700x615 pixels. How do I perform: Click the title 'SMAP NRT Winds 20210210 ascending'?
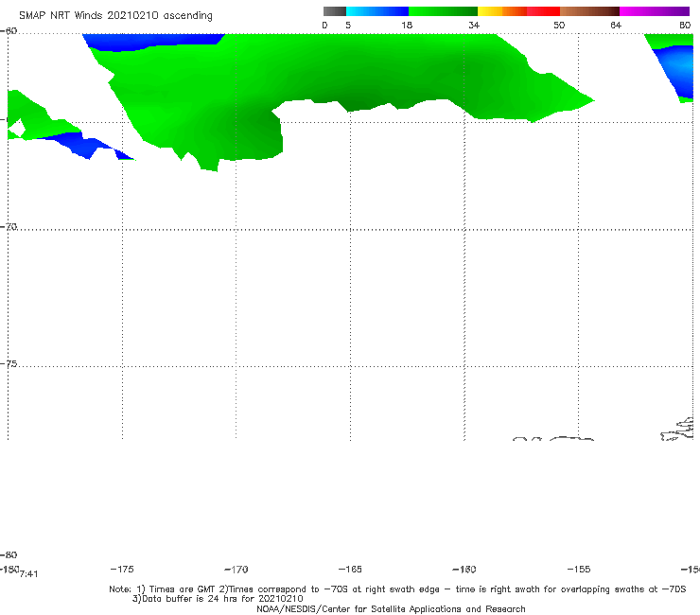(x=115, y=16)
